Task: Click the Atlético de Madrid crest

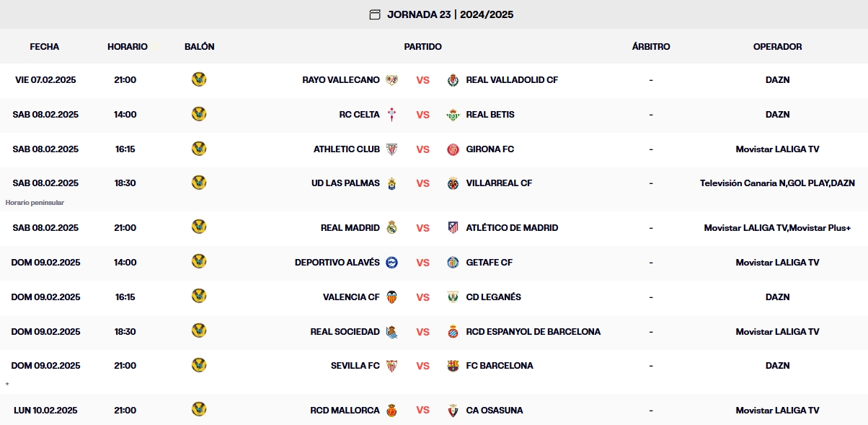Action: pyautogui.click(x=453, y=228)
